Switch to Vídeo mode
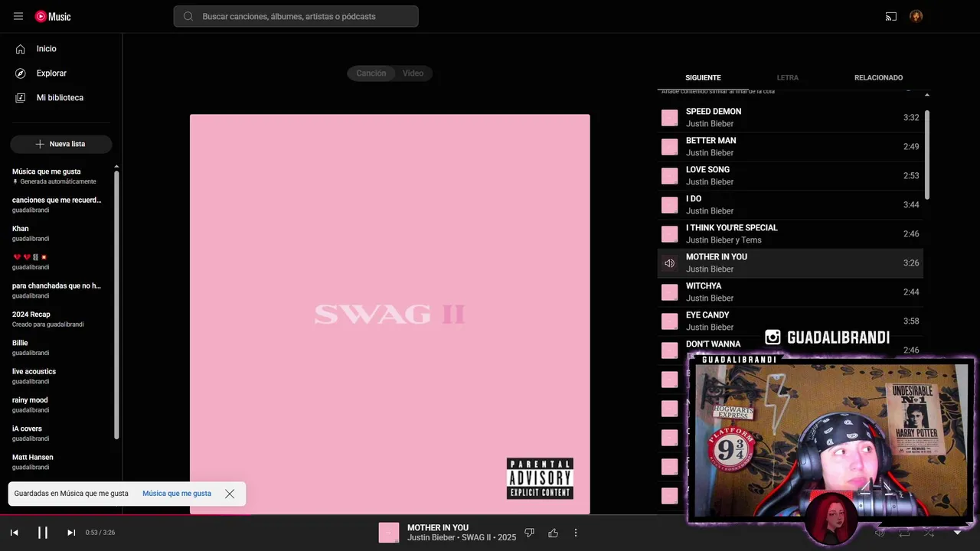 413,73
